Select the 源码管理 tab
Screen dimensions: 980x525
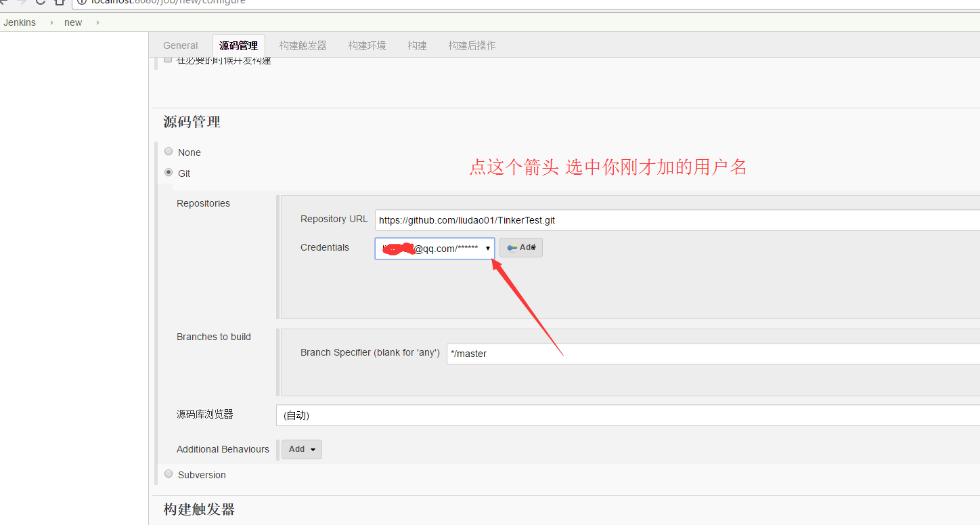tap(238, 45)
